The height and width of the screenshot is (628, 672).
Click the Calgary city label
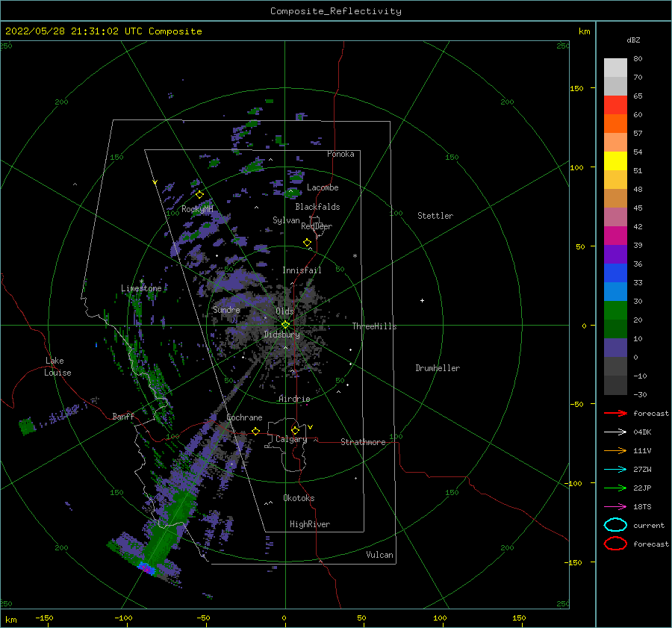point(291,439)
